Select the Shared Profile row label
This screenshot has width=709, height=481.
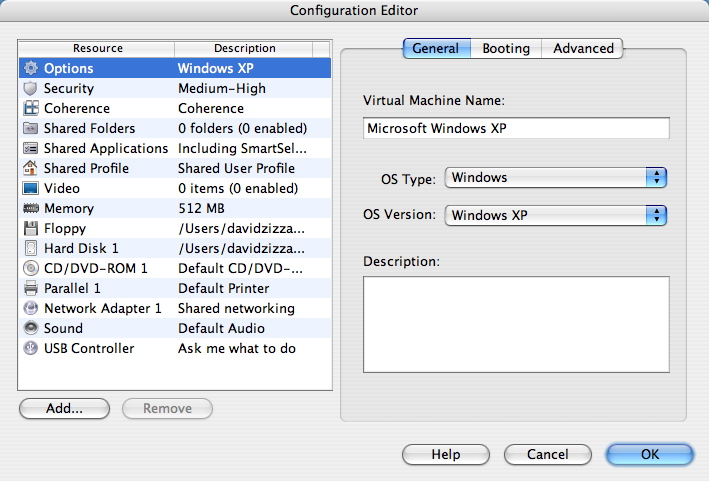86,168
